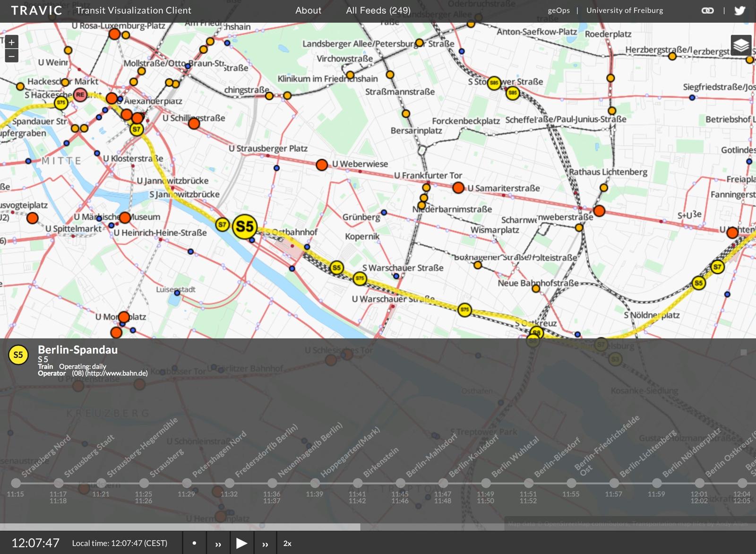This screenshot has width=756, height=554.
Task: Click the dot button to reset time
Action: tap(194, 543)
